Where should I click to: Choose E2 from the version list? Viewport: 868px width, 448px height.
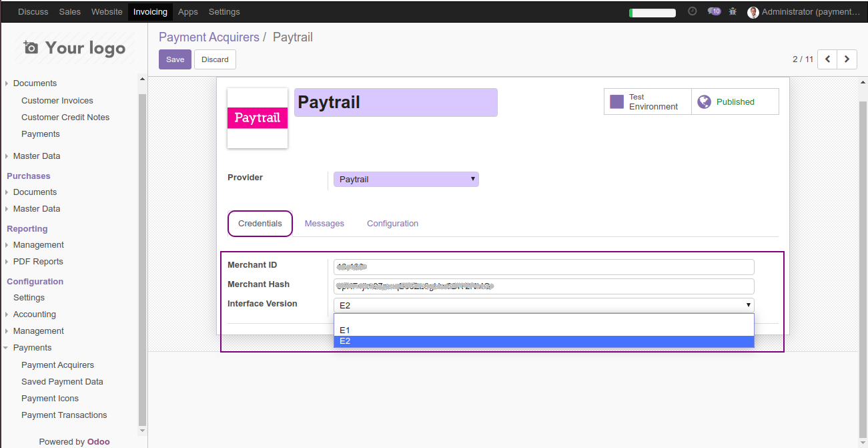[544, 341]
